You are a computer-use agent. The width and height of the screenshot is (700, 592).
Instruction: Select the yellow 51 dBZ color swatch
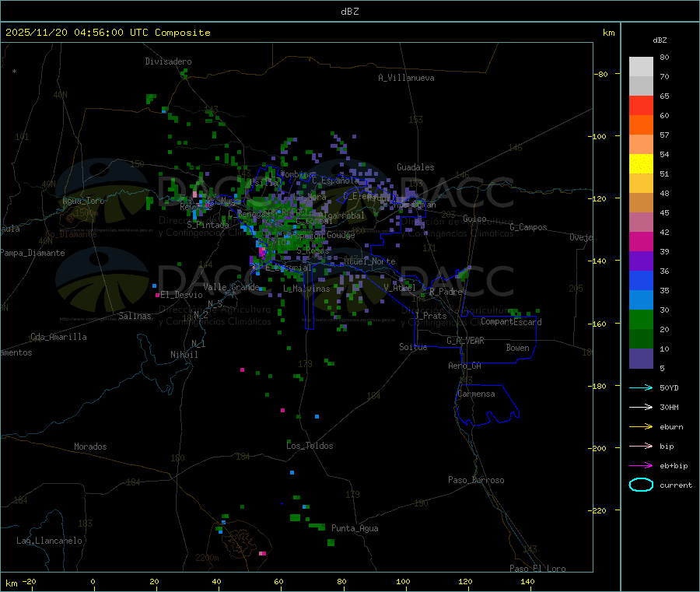tap(641, 164)
